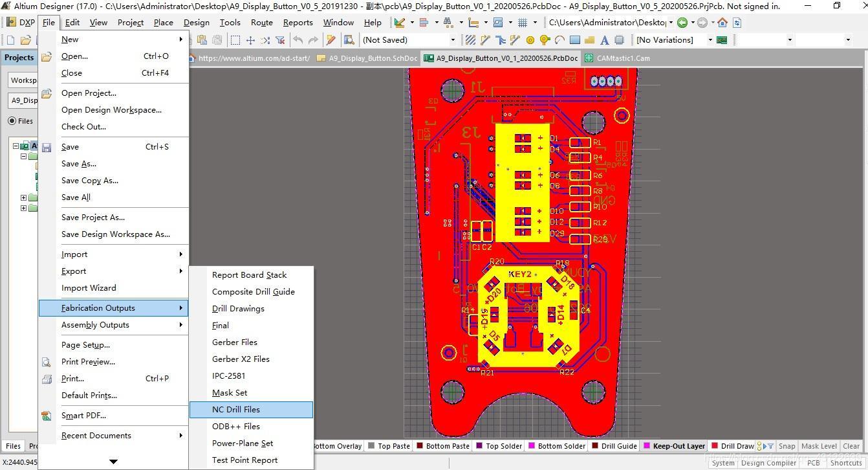The height and width of the screenshot is (470, 868).
Task: Click the Place Fill rectangle icon
Action: coord(575,39)
